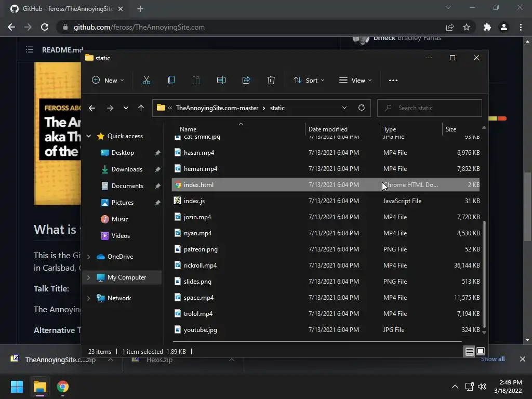
Task: Open the See more ellipsis in Explorer toolbar
Action: tap(393, 81)
